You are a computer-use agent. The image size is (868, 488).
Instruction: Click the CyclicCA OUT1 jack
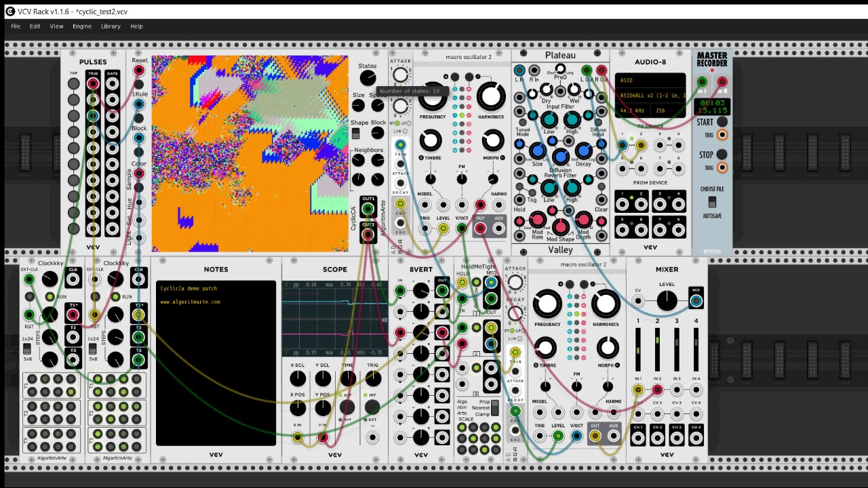[368, 208]
